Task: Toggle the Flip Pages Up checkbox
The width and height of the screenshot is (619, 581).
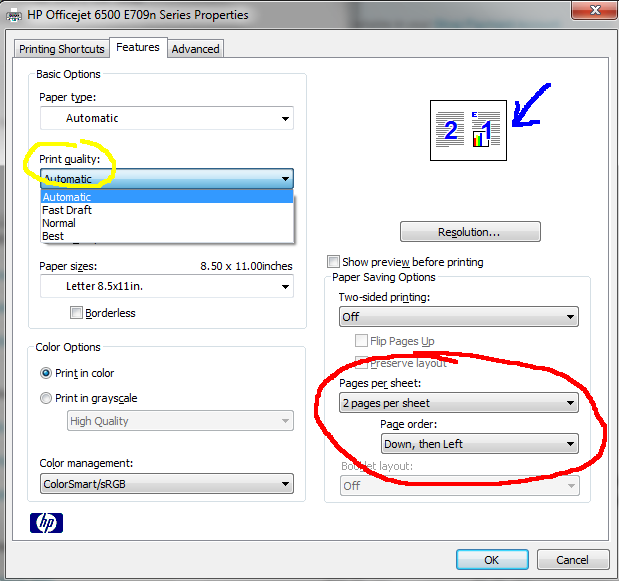Action: coord(361,340)
